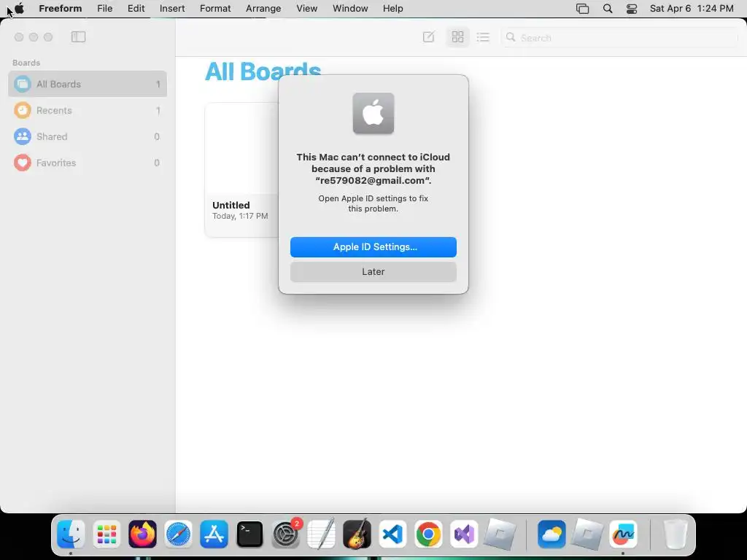Switch to list view icon
This screenshot has height=560, width=747.
click(x=483, y=36)
